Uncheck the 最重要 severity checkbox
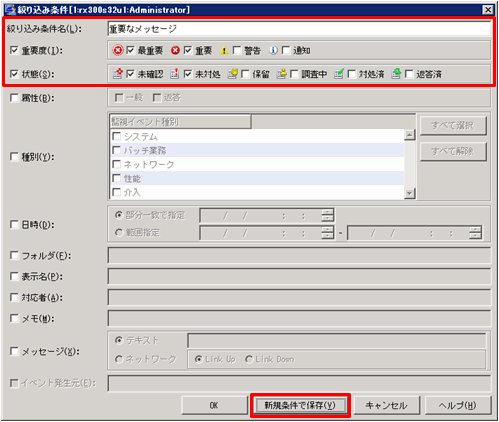This screenshot has width=499, height=422. 130,50
